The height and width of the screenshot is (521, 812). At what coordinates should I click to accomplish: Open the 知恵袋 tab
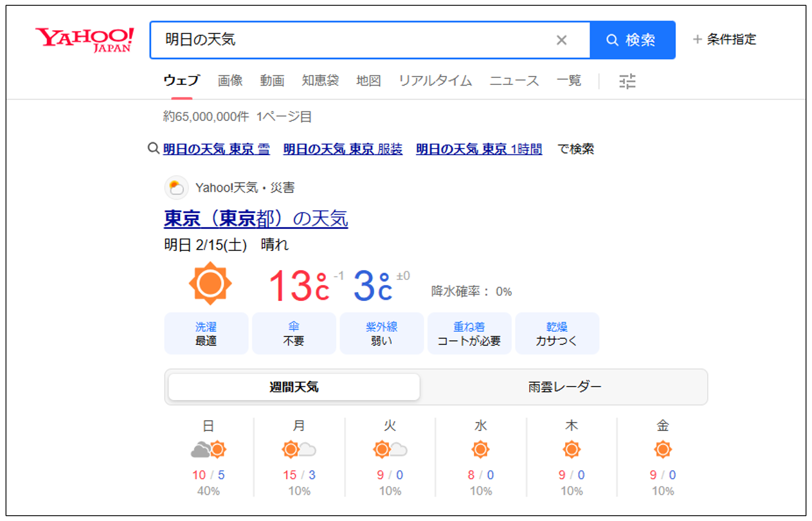click(320, 80)
